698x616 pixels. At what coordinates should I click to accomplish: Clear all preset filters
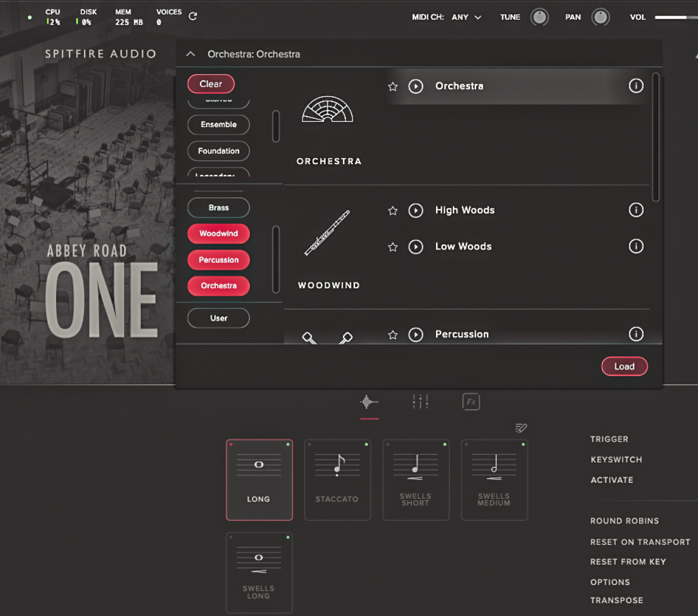[211, 84]
